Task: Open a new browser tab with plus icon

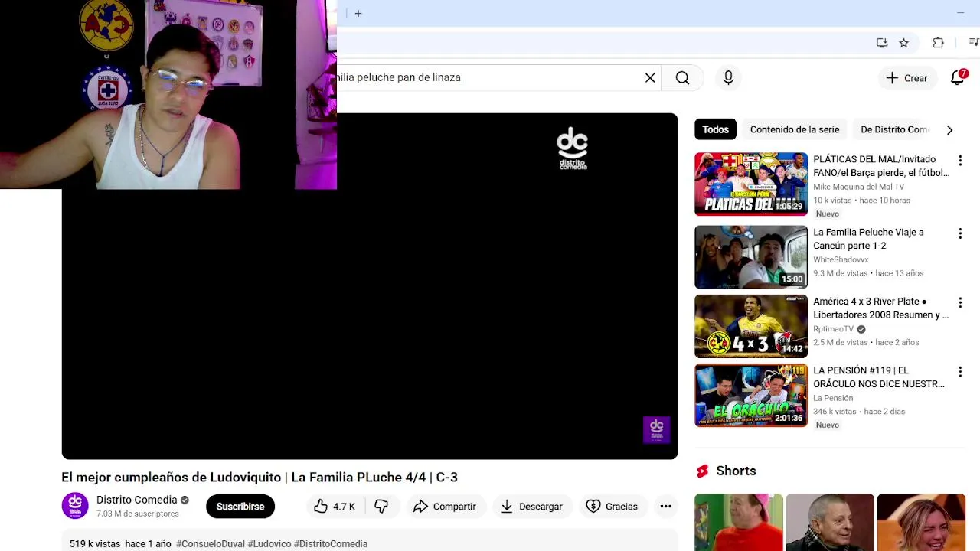Action: pyautogui.click(x=358, y=14)
